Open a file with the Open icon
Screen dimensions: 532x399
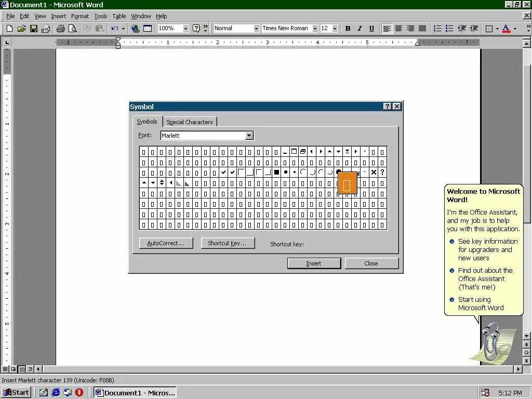21,29
